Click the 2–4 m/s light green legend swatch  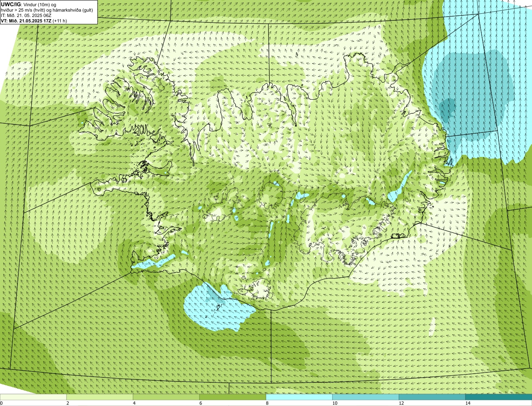pos(100,397)
